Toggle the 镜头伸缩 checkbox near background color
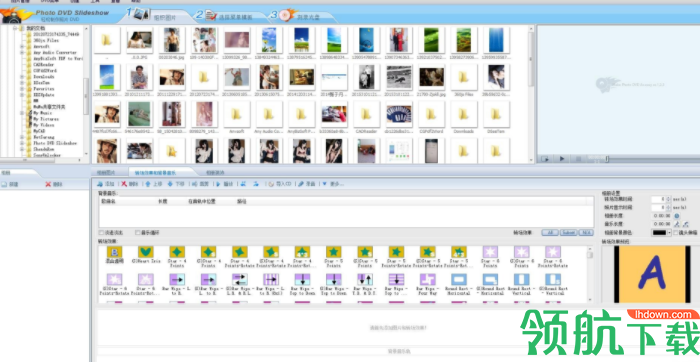Viewport: 700px width, 362px height. pos(676,233)
